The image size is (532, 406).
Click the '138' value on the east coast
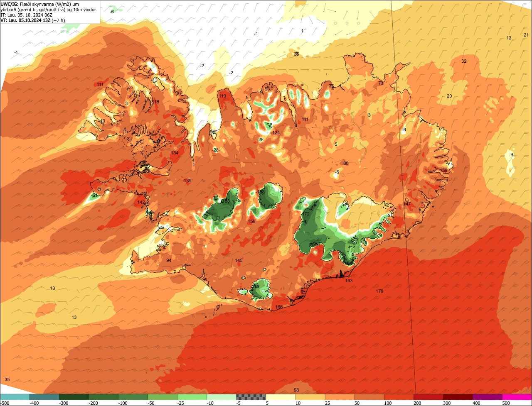pos(444,170)
